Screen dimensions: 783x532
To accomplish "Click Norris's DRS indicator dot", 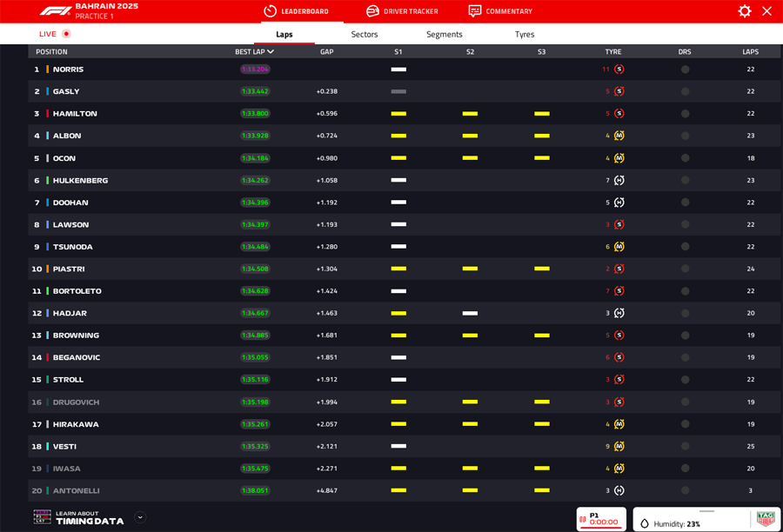I will click(x=685, y=70).
